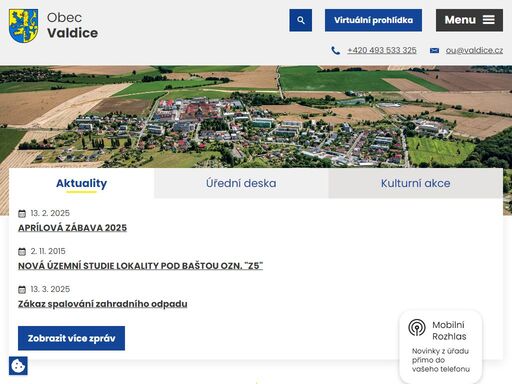Click the hamburger Menu button
The width and height of the screenshot is (512, 384).
click(x=469, y=20)
